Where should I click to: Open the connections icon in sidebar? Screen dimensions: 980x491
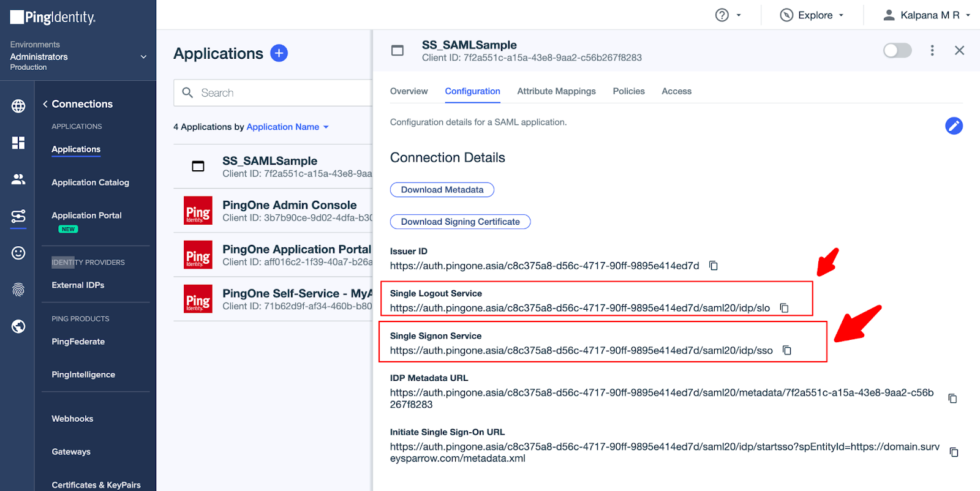point(18,216)
